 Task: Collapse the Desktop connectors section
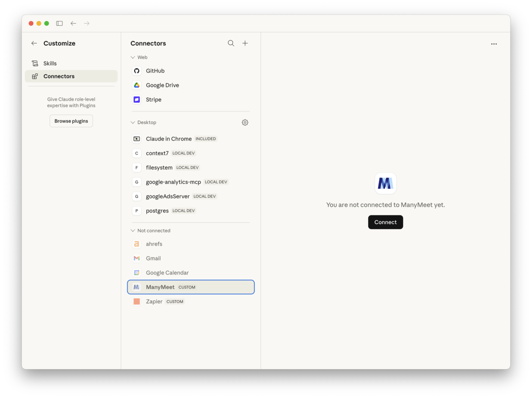tap(132, 122)
